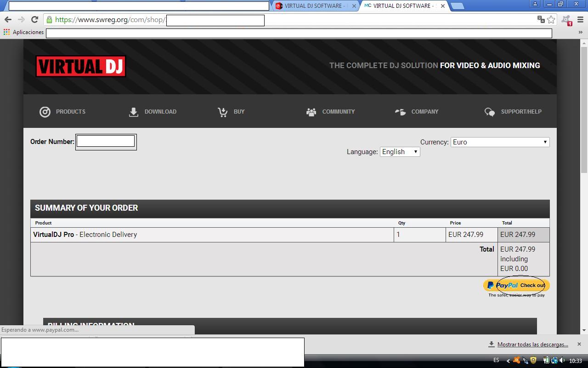
Task: Open the SUPPORT/HELP menu
Action: 513,112
